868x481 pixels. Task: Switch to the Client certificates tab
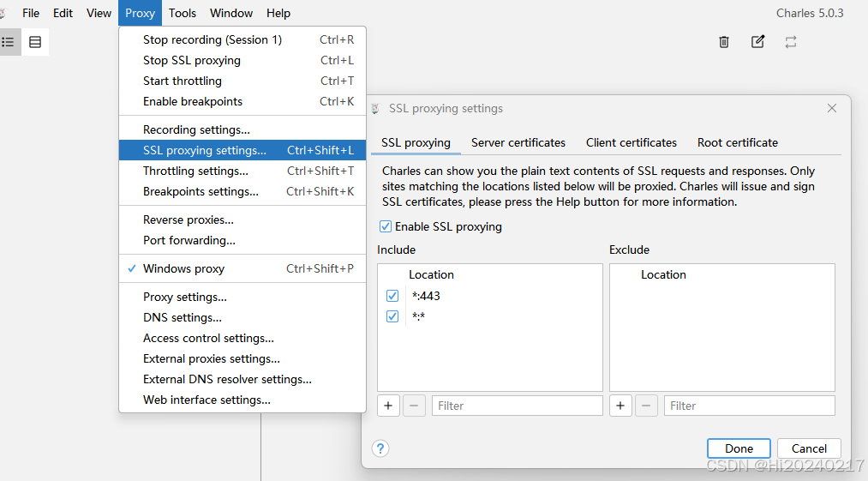[x=631, y=142]
